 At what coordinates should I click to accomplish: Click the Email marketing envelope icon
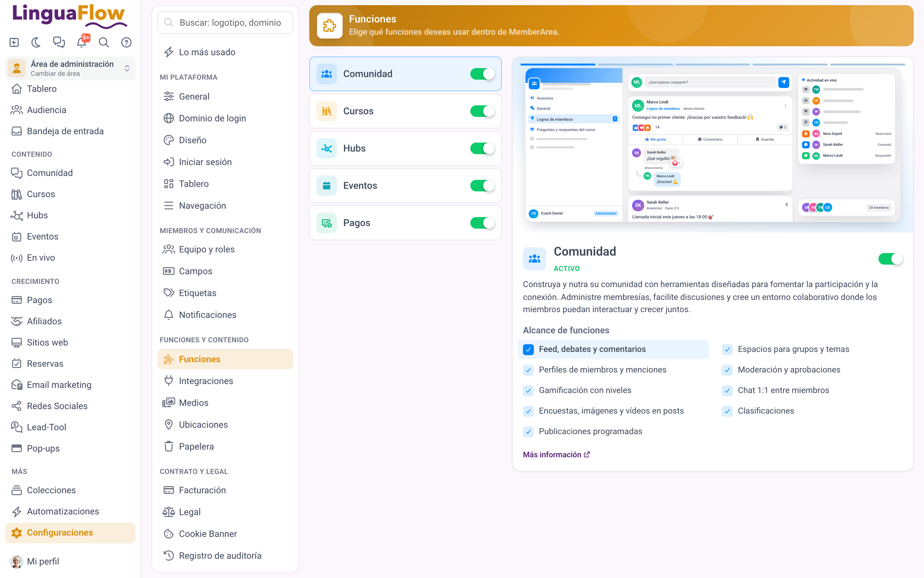point(16,385)
